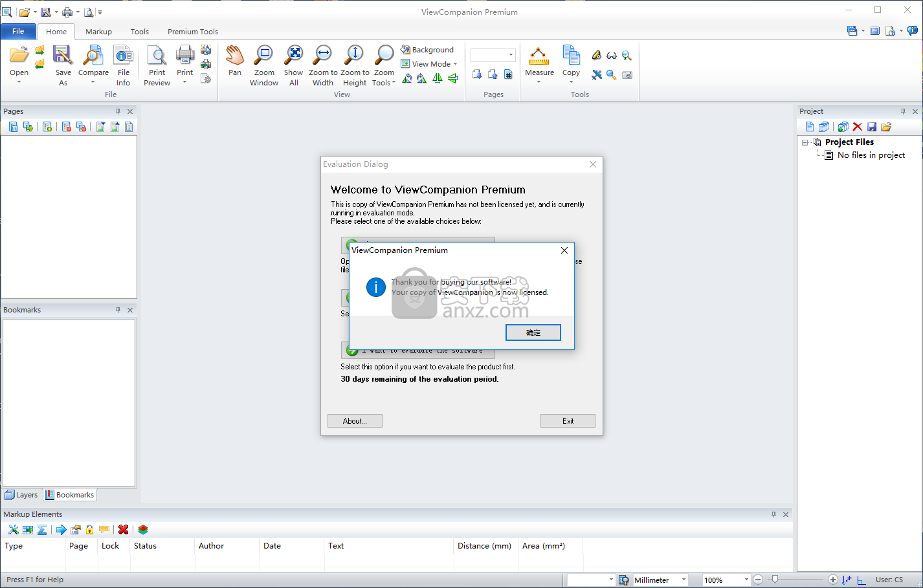Image resolution: width=923 pixels, height=588 pixels.
Task: Click the Status column header
Action: click(162, 546)
